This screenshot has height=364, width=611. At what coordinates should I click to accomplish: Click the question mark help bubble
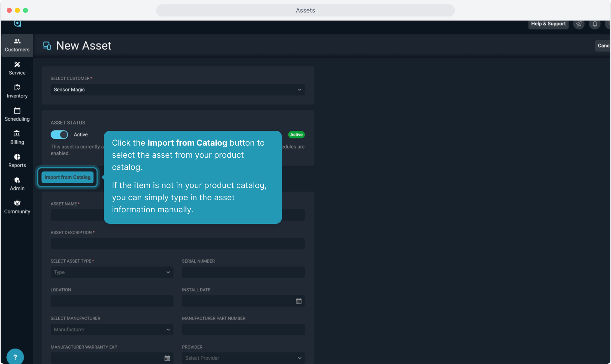pyautogui.click(x=15, y=357)
